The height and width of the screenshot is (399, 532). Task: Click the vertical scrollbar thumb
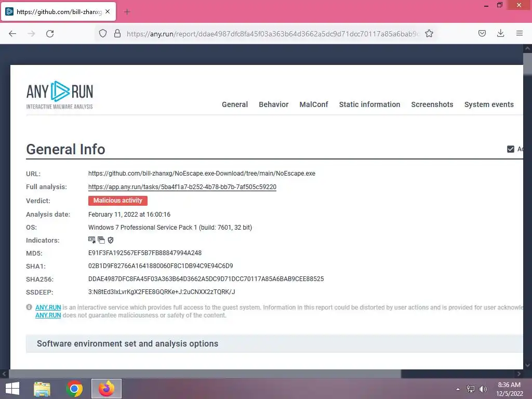click(x=528, y=64)
